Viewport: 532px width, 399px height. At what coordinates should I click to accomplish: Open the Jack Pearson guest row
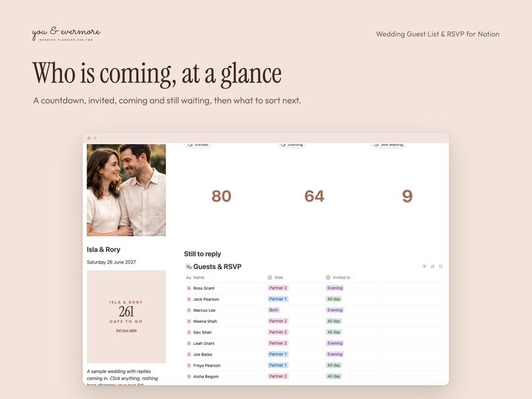pos(314,299)
